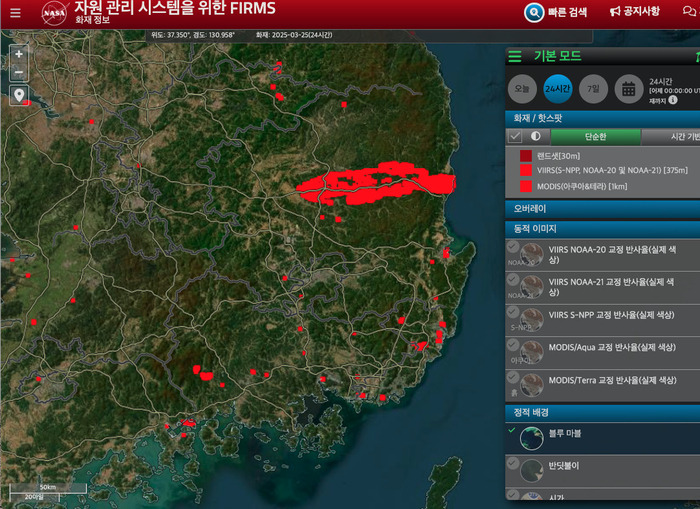Click the VIIRS NOAA-20 layer thumbnail
The height and width of the screenshot is (509, 700).
(532, 255)
